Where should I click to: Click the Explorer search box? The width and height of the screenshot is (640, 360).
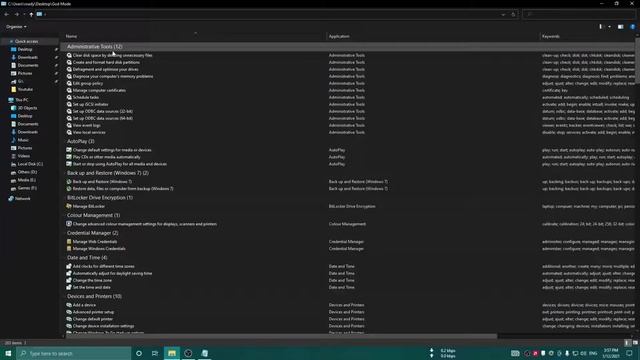click(579, 14)
